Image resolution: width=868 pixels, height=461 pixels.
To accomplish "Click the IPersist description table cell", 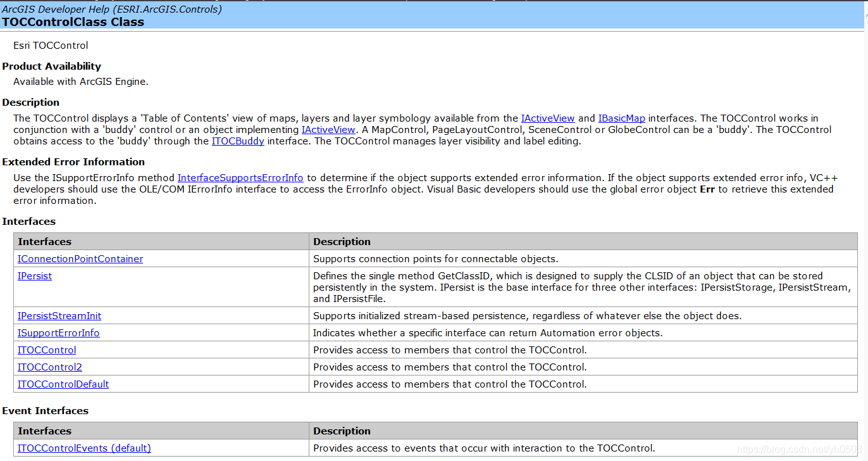I will pyautogui.click(x=582, y=287).
